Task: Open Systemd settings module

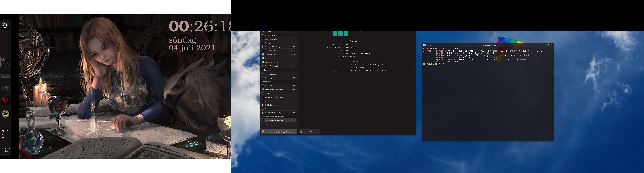Action: 278,124
